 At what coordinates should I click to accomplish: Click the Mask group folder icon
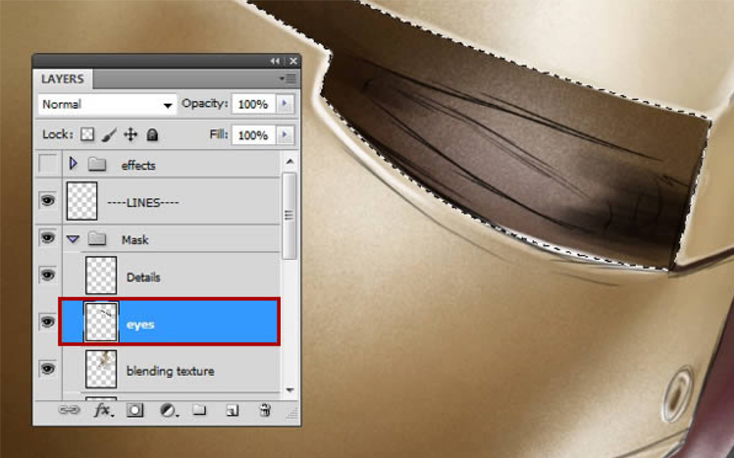[97, 239]
